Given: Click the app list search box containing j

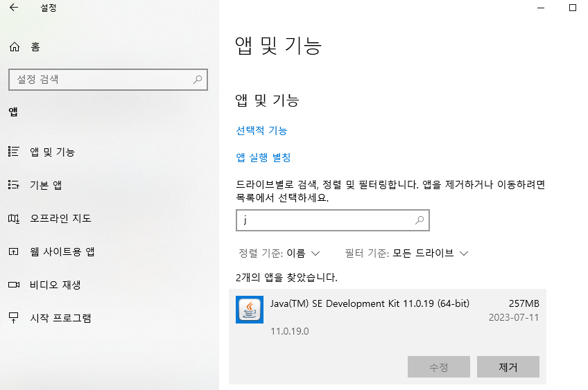Looking at the screenshot, I should pyautogui.click(x=333, y=220).
